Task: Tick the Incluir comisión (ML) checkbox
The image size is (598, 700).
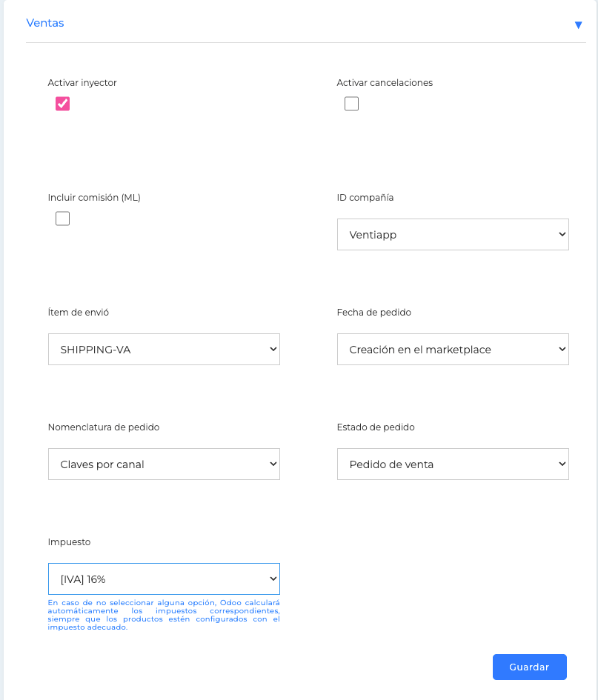Action: pyautogui.click(x=62, y=219)
